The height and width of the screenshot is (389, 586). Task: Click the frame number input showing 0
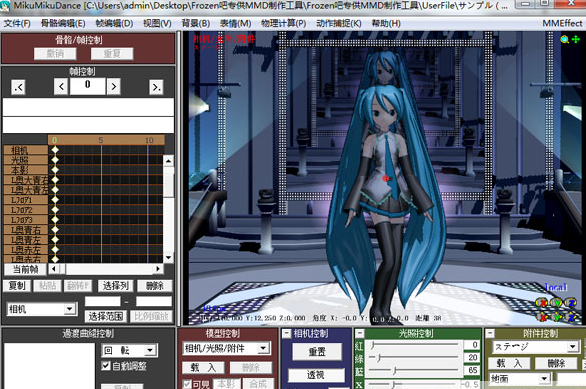click(x=87, y=85)
